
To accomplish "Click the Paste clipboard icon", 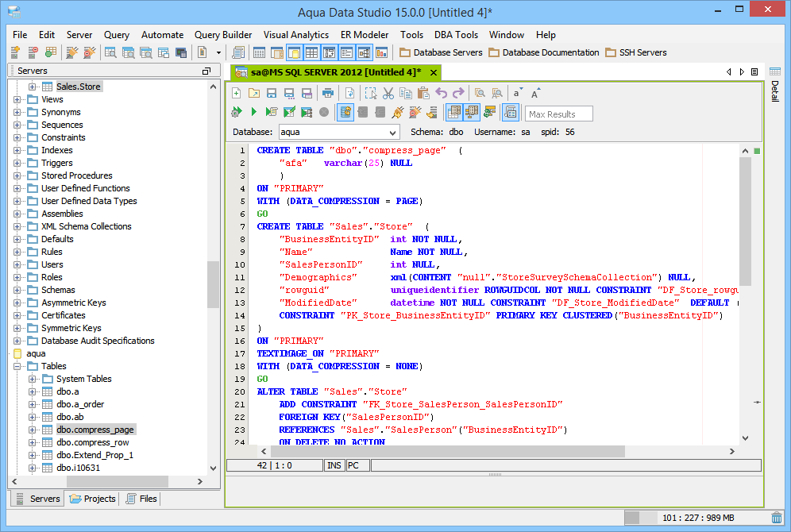I will point(423,93).
